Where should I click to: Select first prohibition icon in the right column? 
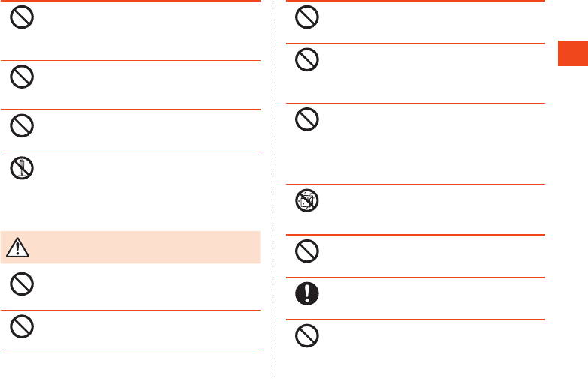[x=306, y=17]
